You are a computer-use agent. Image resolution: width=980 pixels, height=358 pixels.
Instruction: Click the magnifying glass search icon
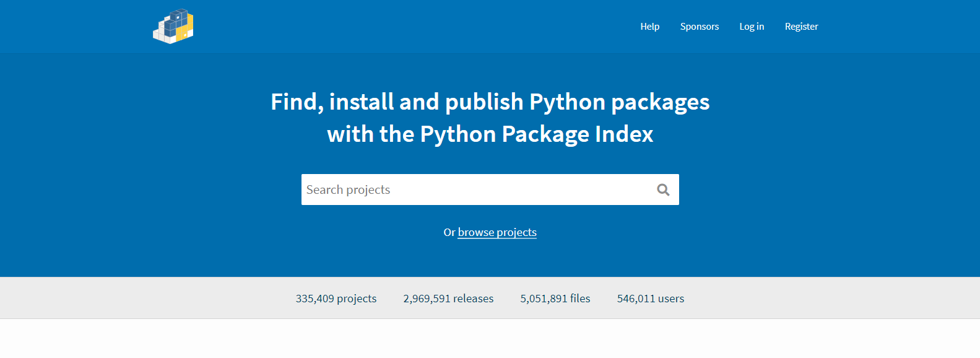tap(663, 190)
